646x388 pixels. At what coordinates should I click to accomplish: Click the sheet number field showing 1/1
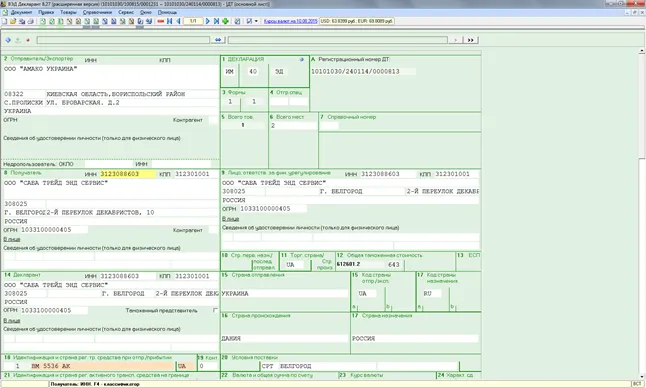pyautogui.click(x=193, y=21)
